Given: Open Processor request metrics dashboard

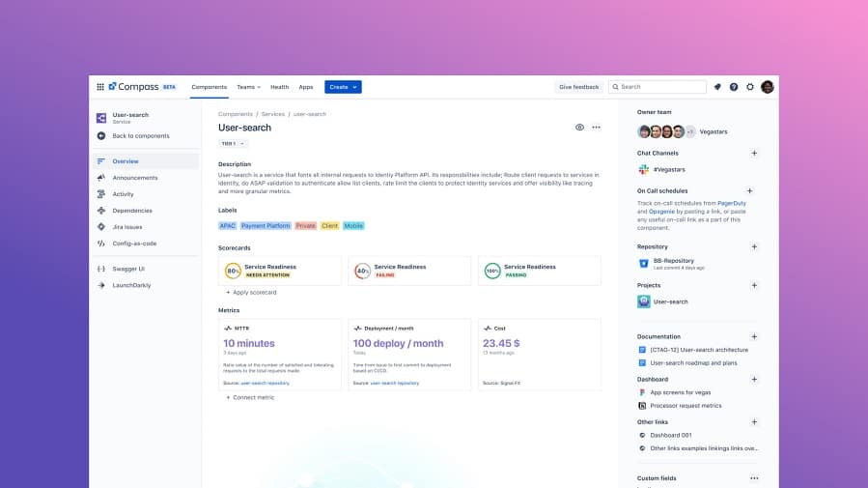Looking at the screenshot, I should [686, 406].
